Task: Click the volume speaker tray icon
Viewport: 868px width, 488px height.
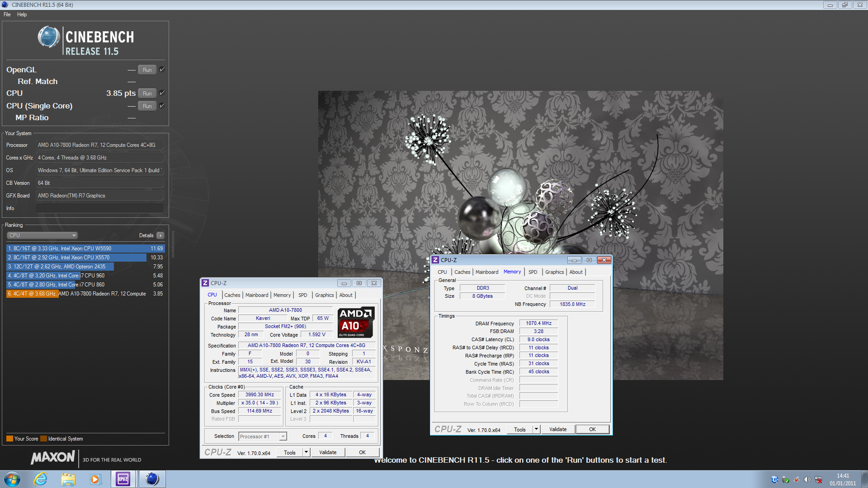Action: [807, 479]
